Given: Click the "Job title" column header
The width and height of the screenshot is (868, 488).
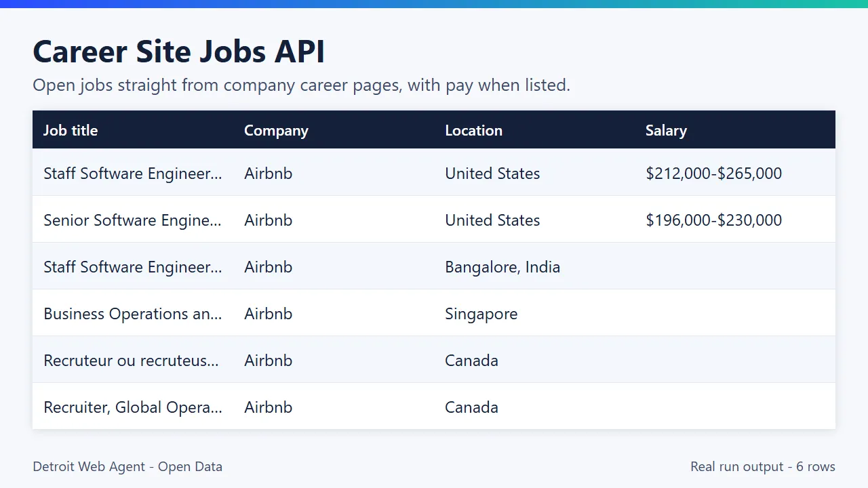Looking at the screenshot, I should pos(71,130).
